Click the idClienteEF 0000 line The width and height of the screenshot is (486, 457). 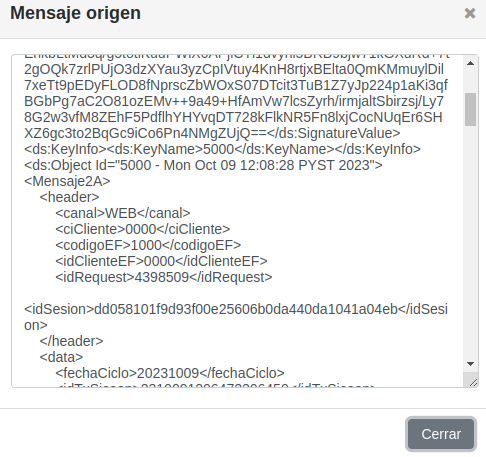point(161,261)
